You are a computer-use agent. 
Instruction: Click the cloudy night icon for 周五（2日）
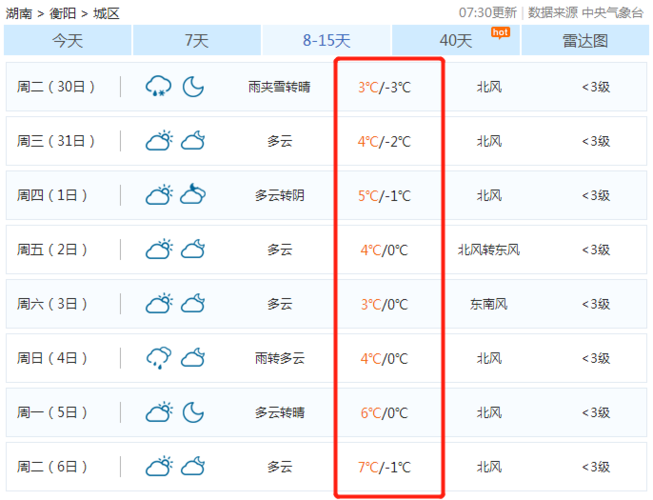tap(193, 249)
